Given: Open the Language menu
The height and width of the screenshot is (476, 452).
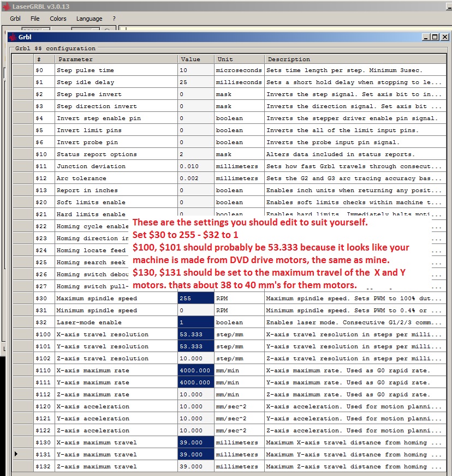Looking at the screenshot, I should pos(89,19).
